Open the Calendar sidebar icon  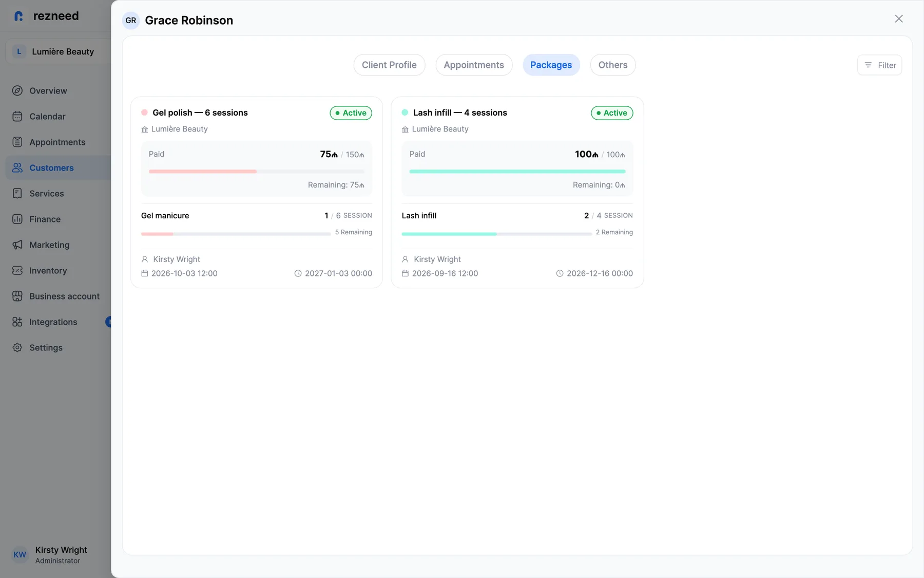[17, 116]
